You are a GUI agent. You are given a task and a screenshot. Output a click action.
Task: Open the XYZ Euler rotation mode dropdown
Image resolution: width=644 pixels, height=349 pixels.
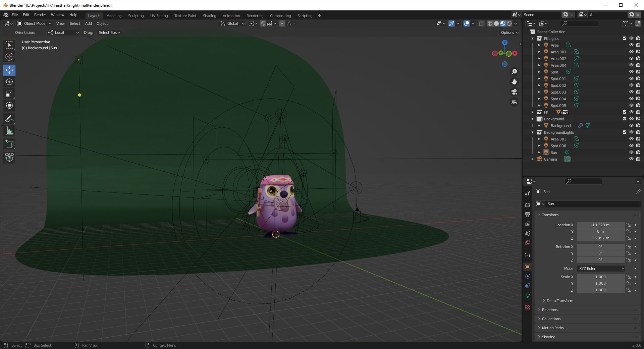click(601, 269)
